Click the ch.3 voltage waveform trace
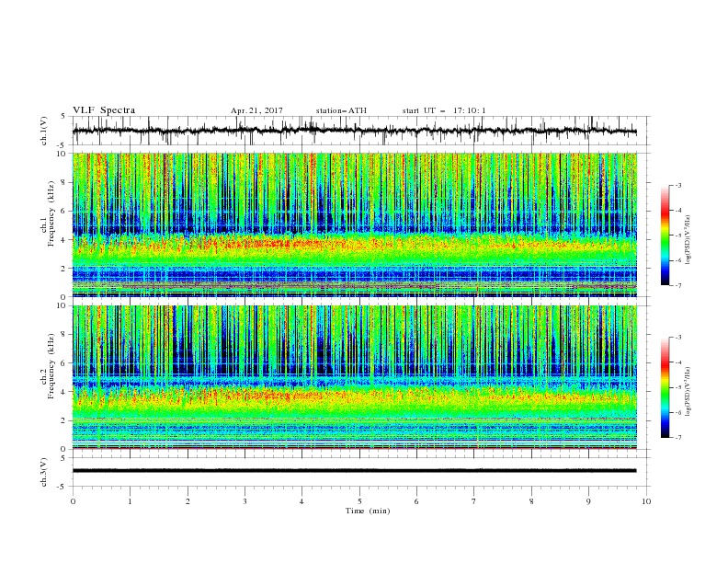The height and width of the screenshot is (563, 728). click(354, 471)
